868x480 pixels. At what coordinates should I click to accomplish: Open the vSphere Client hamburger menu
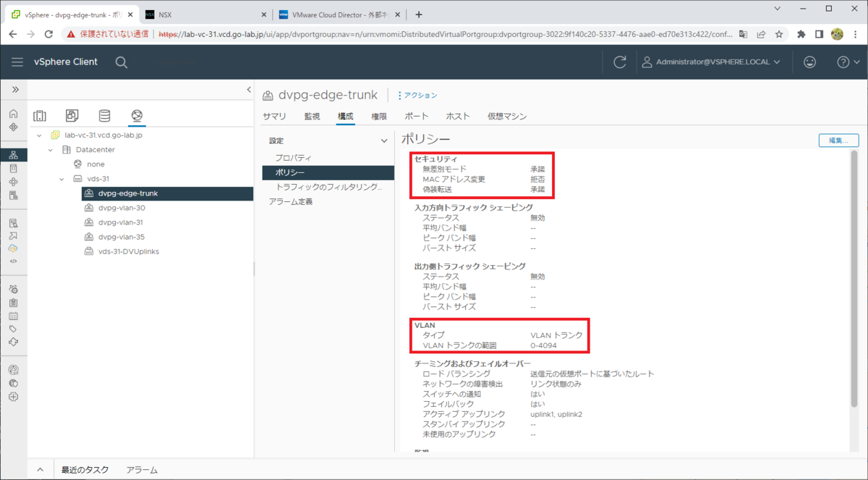(x=17, y=62)
